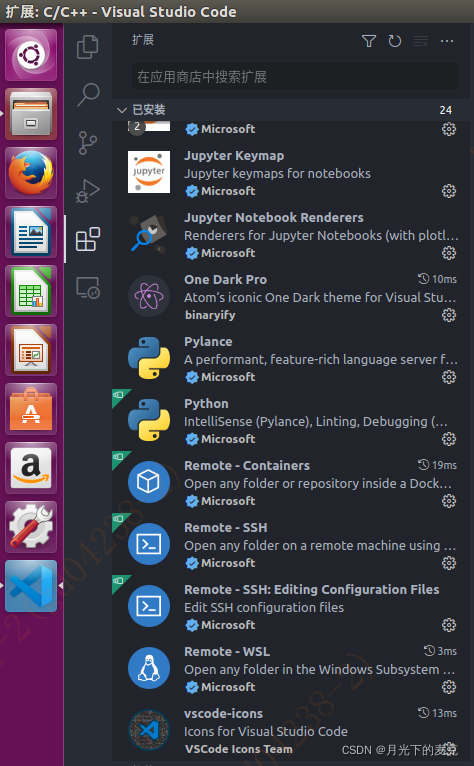Click the 扩展 panel heading
The width and height of the screenshot is (474, 766).
[143, 40]
